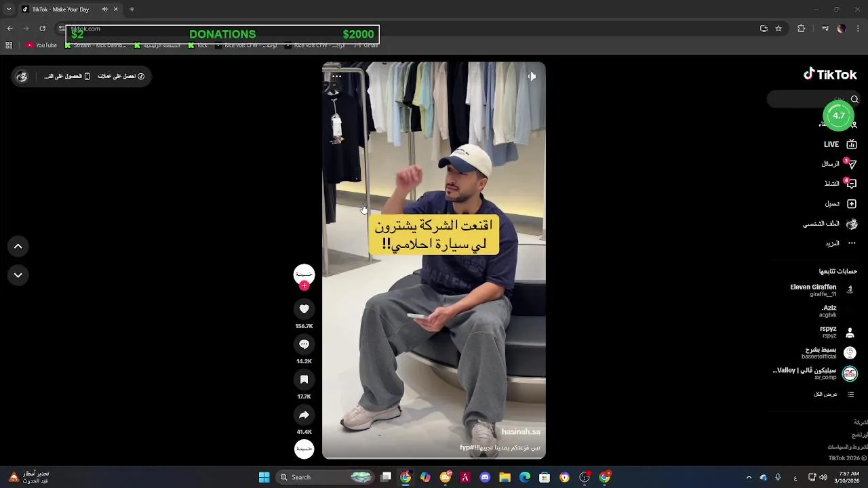The image size is (868, 488).
Task: Click the video player to pause
Action: pyautogui.click(x=434, y=261)
